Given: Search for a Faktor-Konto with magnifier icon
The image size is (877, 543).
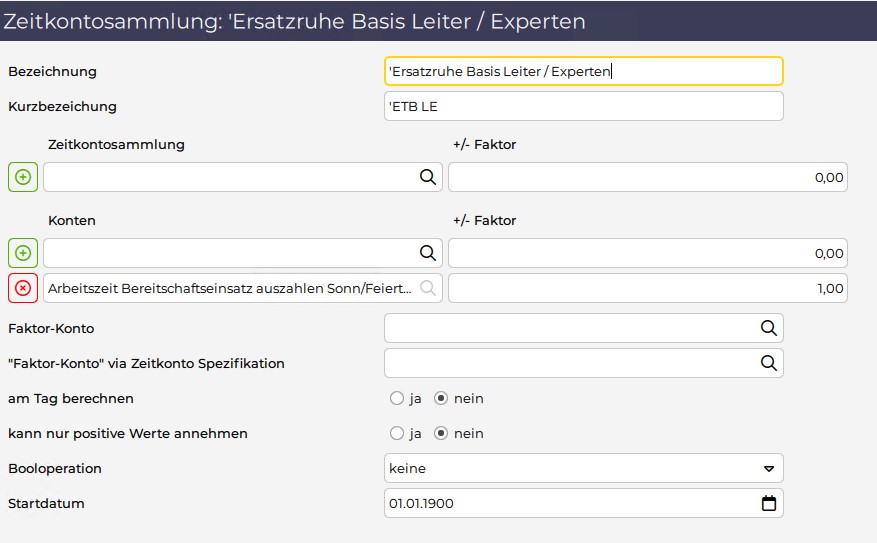Looking at the screenshot, I should pyautogui.click(x=769, y=328).
